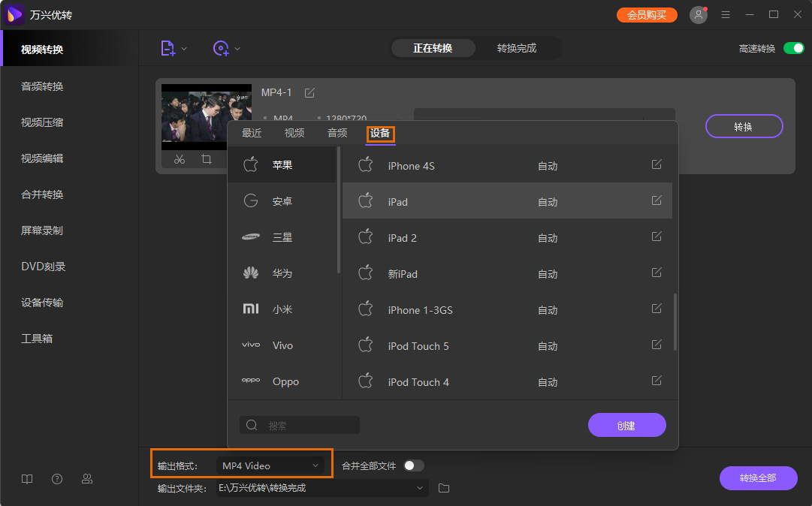Rename MP4-1 with the edit icon
The width and height of the screenshot is (812, 506).
309,92
